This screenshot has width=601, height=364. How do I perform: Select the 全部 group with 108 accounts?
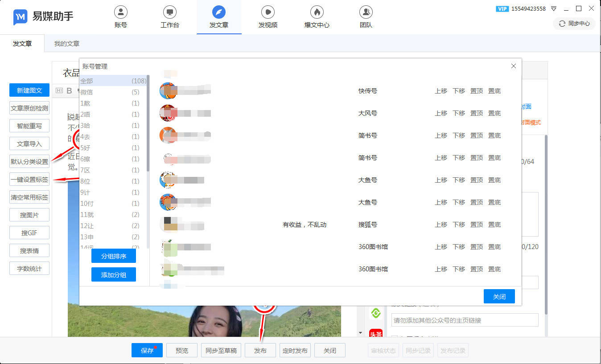[110, 81]
